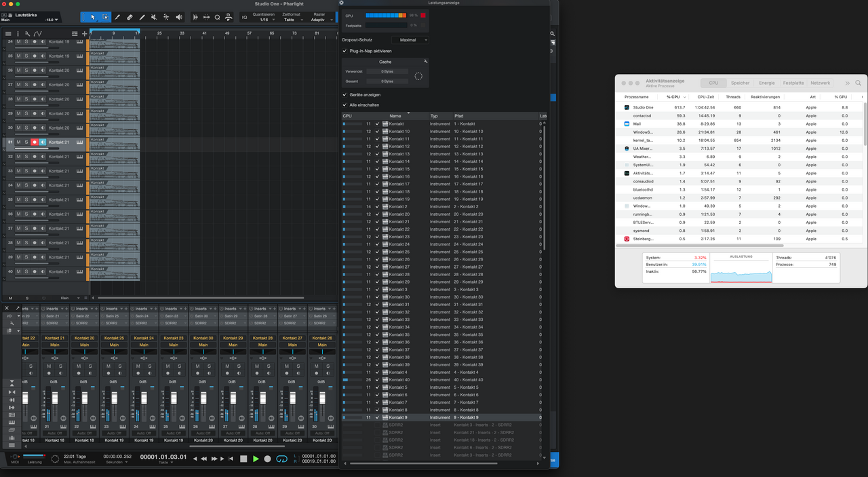
Task: Open the track inspector 'i' icon
Action: click(x=18, y=33)
